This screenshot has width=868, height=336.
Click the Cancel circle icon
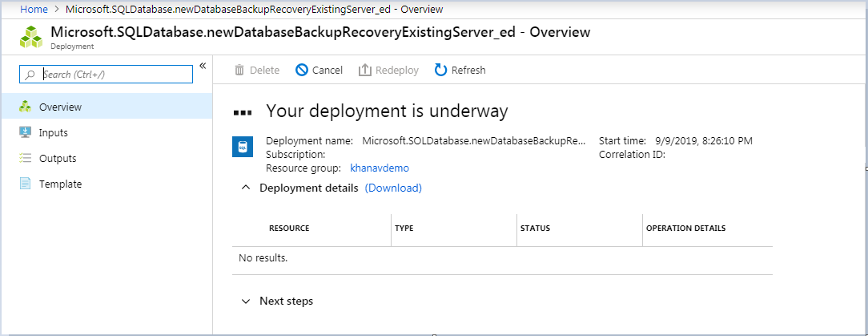(302, 71)
